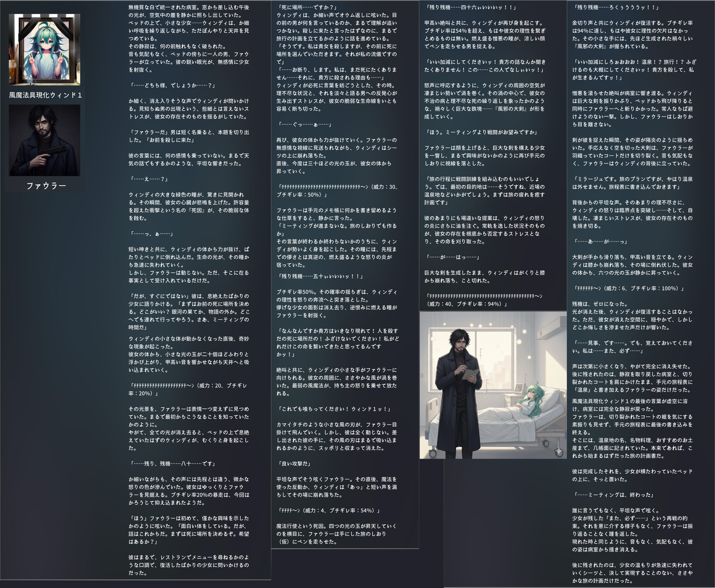Click the 風魔法具現化ウィンド１ name label
This screenshot has width=715, height=588.
[45, 95]
